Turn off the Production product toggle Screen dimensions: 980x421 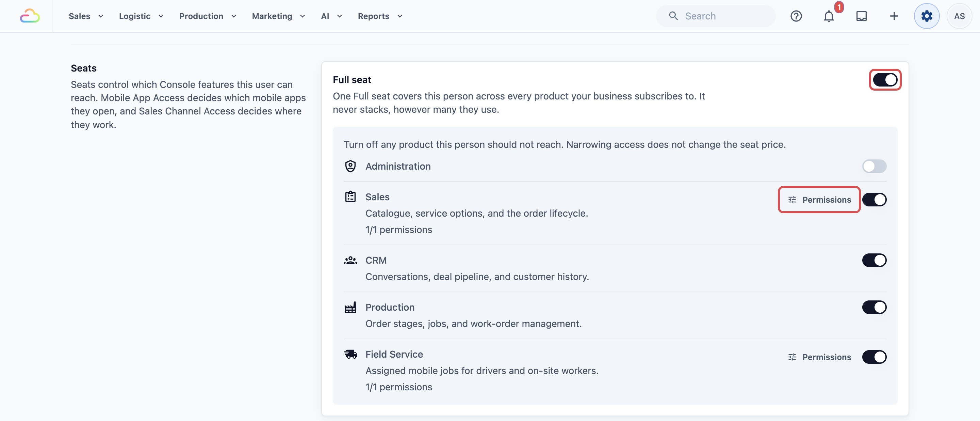click(x=874, y=307)
